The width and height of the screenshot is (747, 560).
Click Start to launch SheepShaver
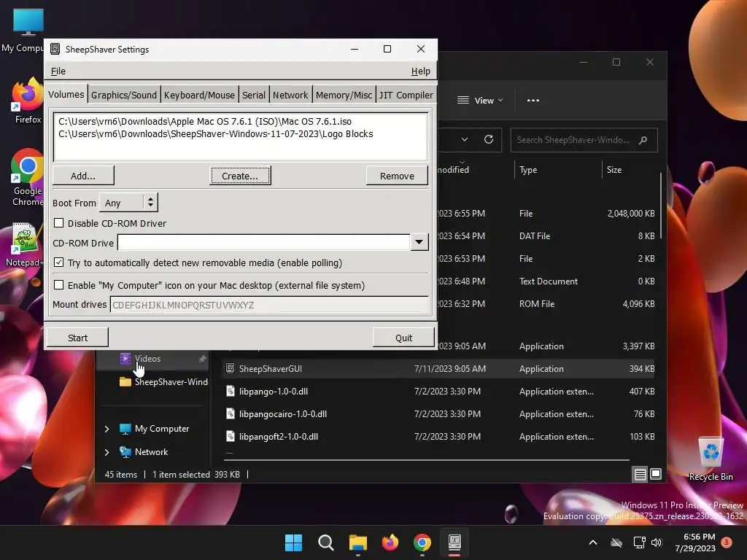(77, 338)
